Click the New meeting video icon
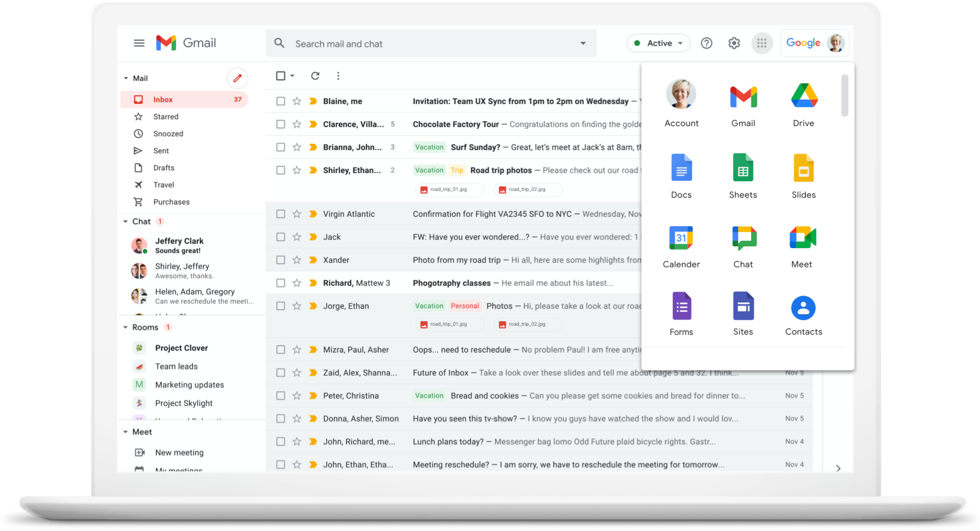The image size is (980, 531). [x=139, y=453]
